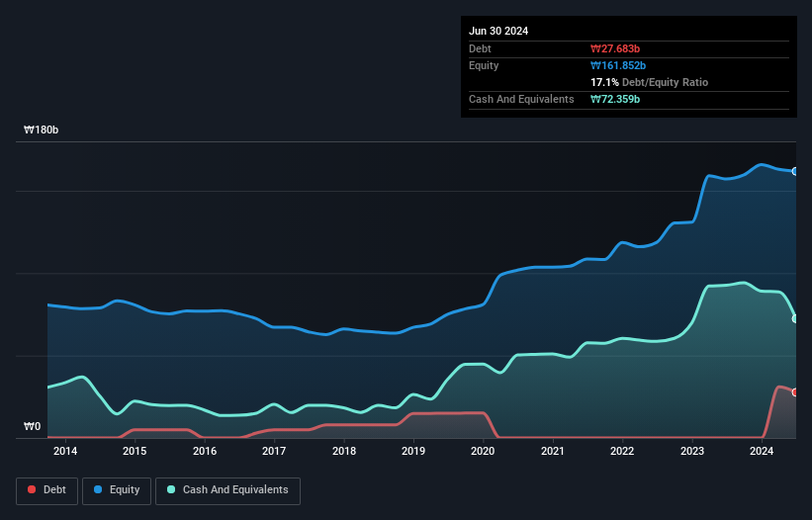The height and width of the screenshot is (520, 812).
Task: Click the blue Equity legend dot
Action: tap(98, 489)
